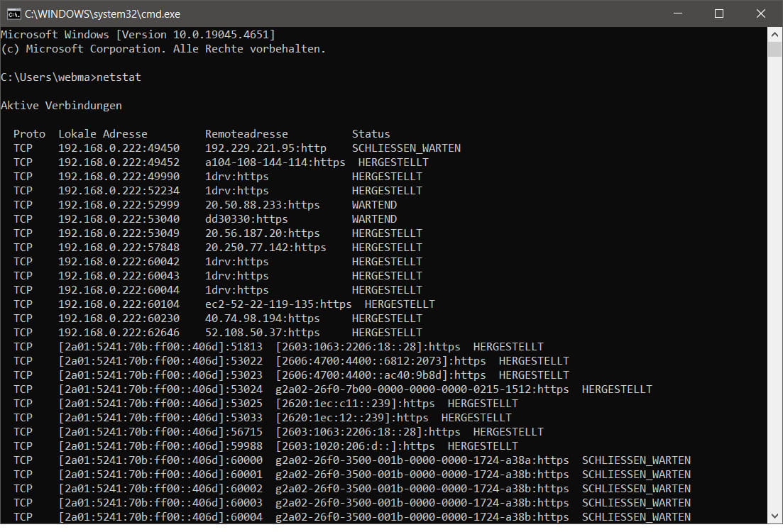Click the dd30330:https remote address
Viewport: 783px width, 532px height.
[246, 219]
